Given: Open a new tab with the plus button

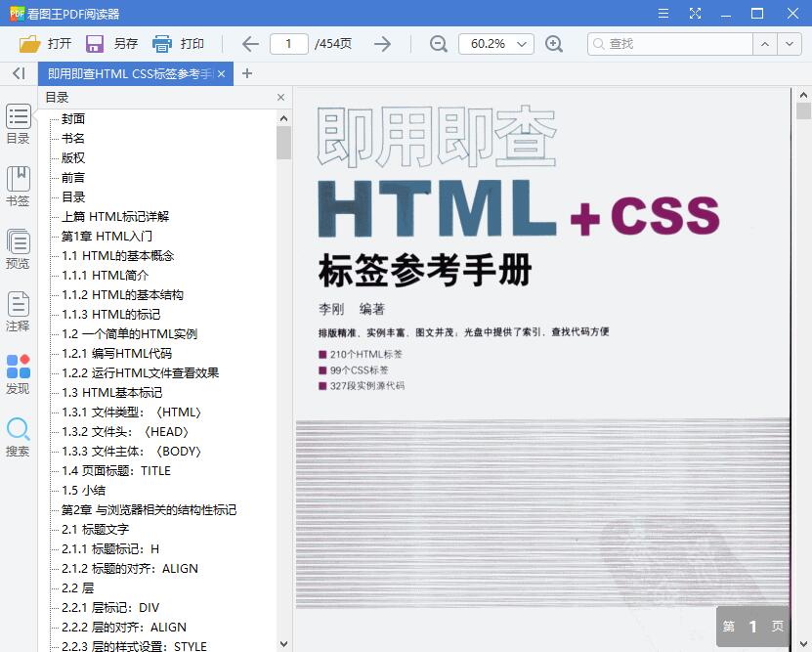Looking at the screenshot, I should click(247, 73).
